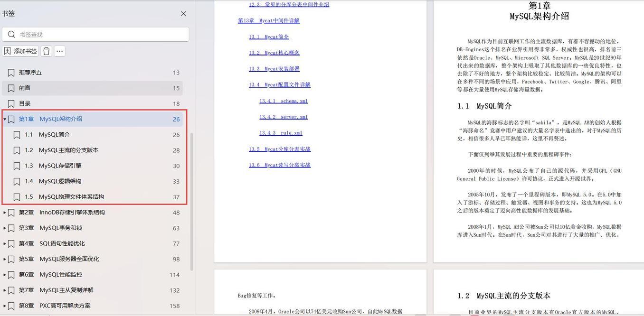Screen dimensions: 644x316
Task: Click bookmark icon beside 目录
Action: pyautogui.click(x=11, y=103)
